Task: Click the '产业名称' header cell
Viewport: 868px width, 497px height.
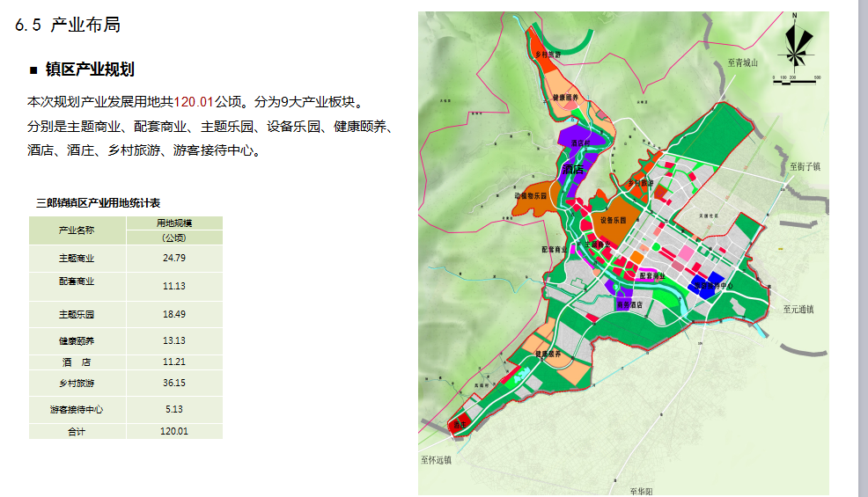Action: (x=77, y=230)
